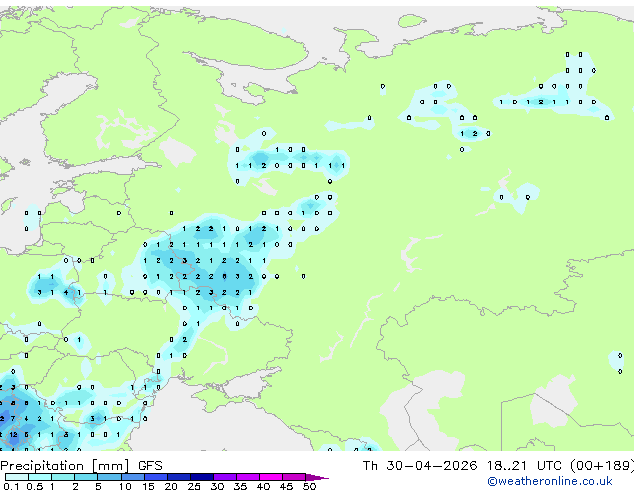This screenshot has height=490, width=634.
Task: Select the legend swatch between 2 and 5
Action: coord(86,477)
